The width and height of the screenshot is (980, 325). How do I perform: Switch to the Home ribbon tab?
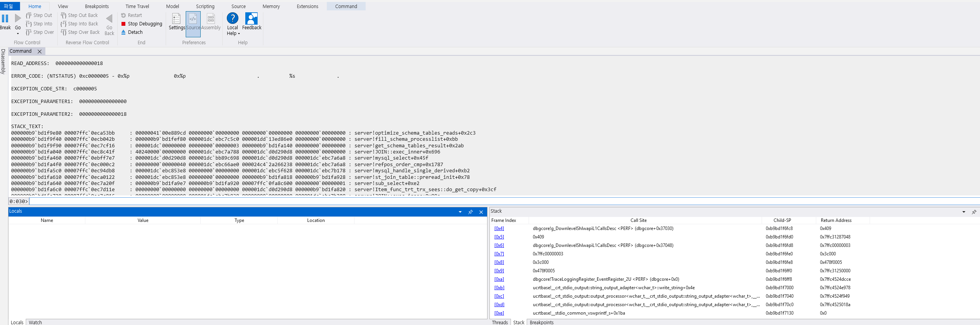(x=35, y=6)
